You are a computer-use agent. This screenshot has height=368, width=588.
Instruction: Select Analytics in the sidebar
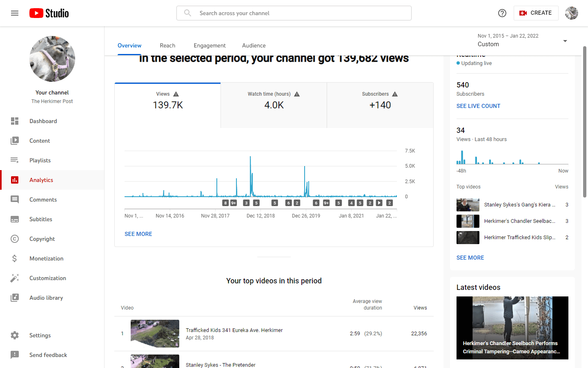coord(52,180)
